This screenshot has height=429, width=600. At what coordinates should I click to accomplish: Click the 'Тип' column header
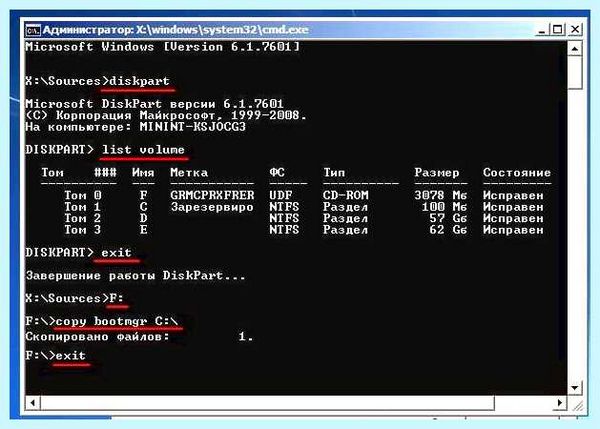point(334,173)
